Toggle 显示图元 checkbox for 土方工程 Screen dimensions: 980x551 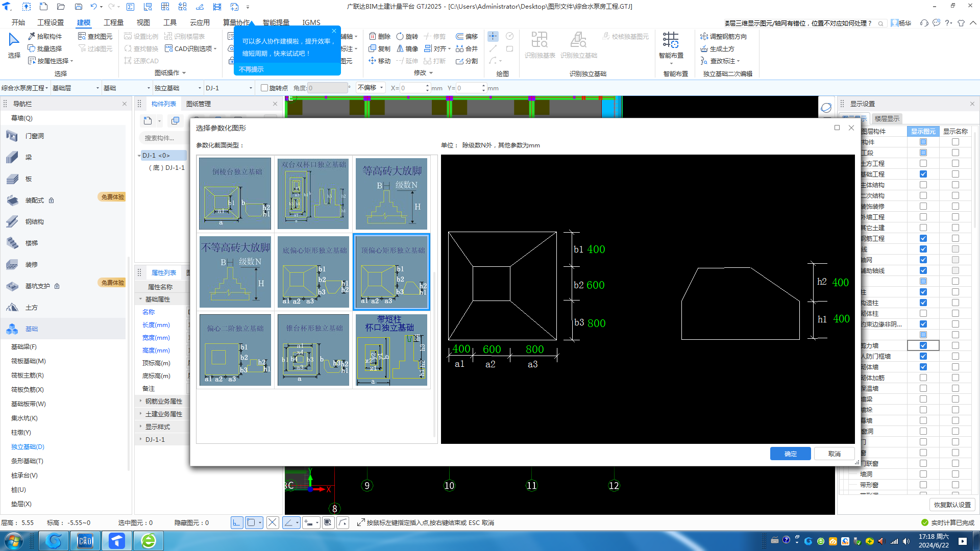point(923,163)
